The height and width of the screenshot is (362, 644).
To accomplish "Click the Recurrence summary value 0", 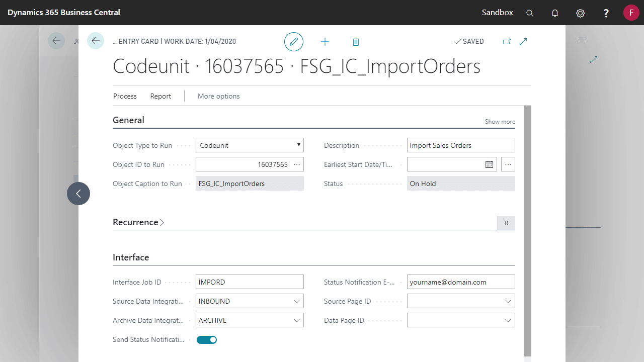I will [506, 223].
